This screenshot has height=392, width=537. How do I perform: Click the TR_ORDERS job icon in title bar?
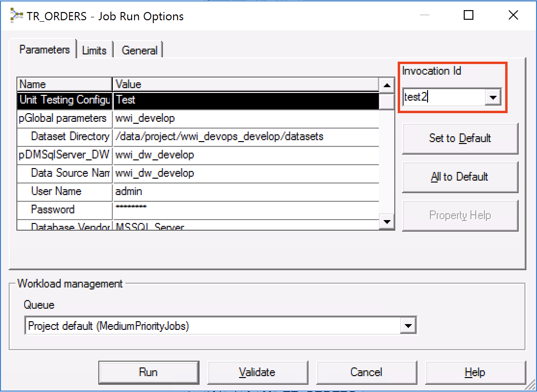coord(16,16)
